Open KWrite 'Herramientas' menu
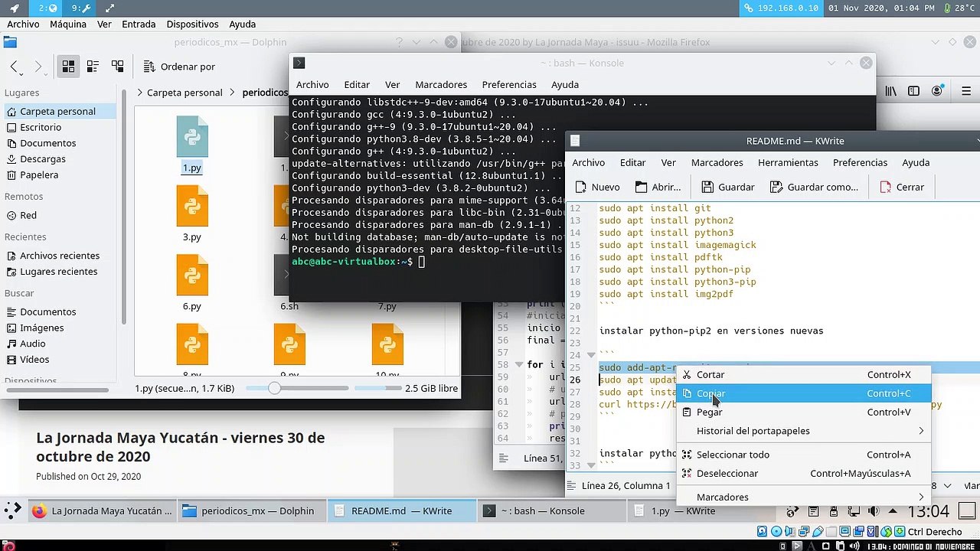The height and width of the screenshot is (551, 980). pyautogui.click(x=788, y=162)
